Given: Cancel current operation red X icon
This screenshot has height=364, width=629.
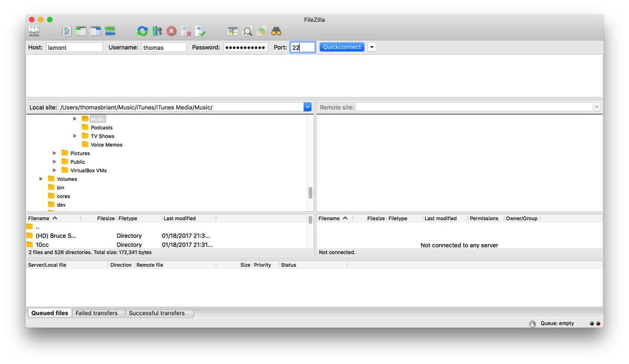Looking at the screenshot, I should 171,31.
